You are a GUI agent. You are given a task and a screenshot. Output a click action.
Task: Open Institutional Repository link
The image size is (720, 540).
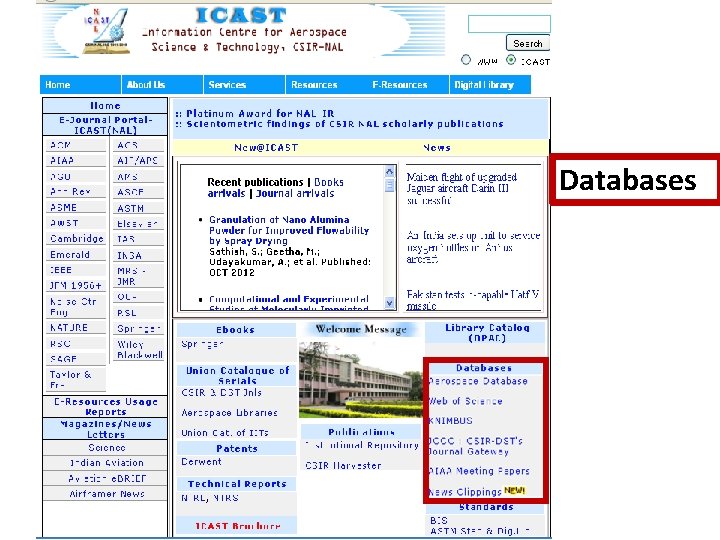coord(362,445)
